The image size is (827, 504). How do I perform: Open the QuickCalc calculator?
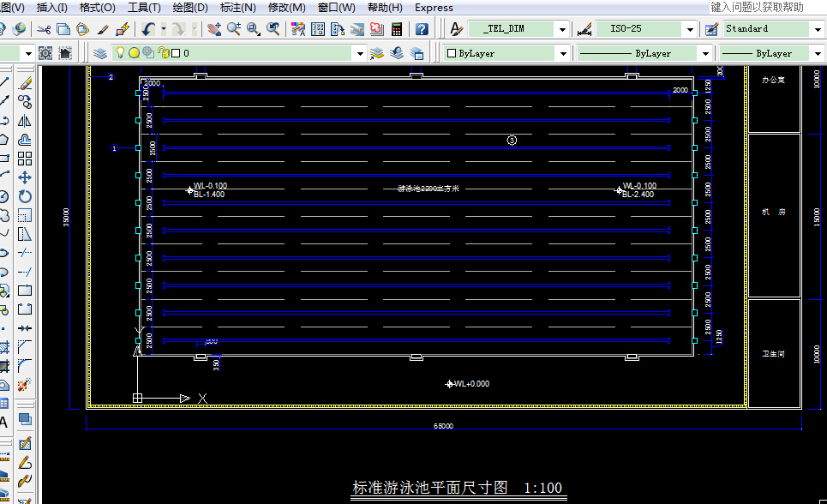[397, 29]
